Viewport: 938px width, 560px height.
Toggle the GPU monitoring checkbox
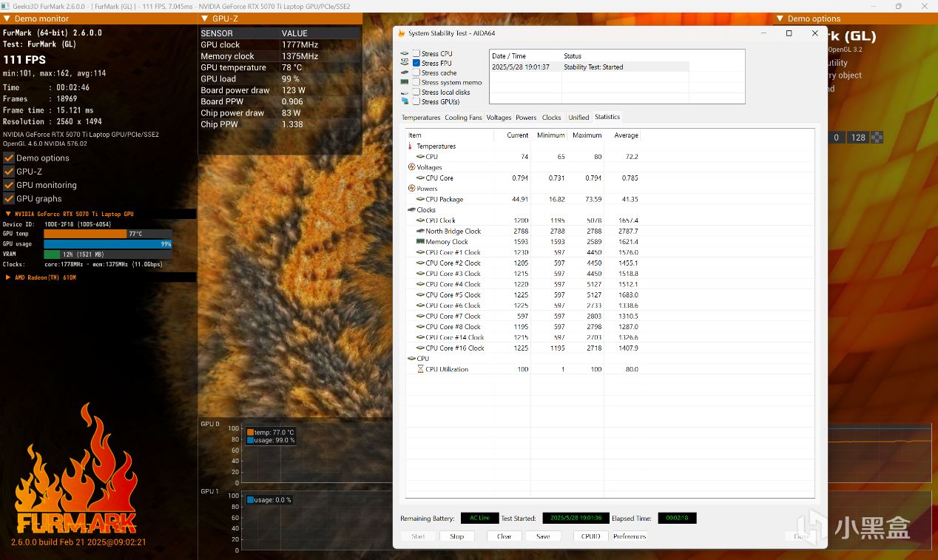[x=9, y=185]
